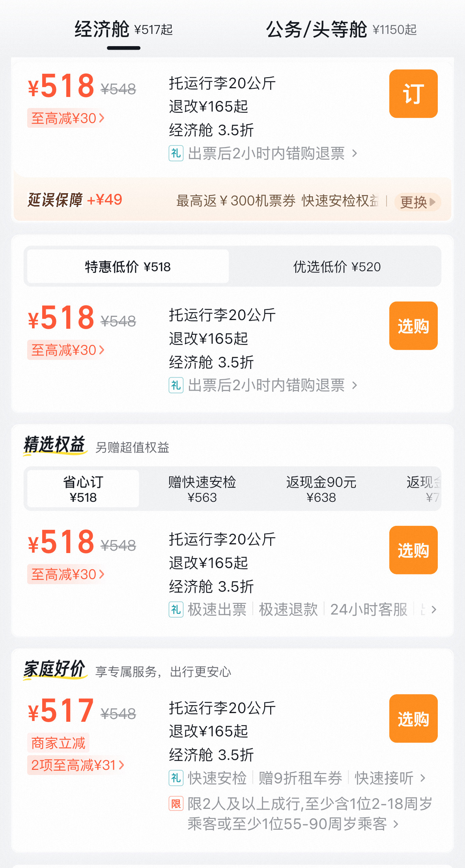The width and height of the screenshot is (465, 868).
Task: Expand 至高减¥30 discount details in top card
Action: tap(67, 118)
